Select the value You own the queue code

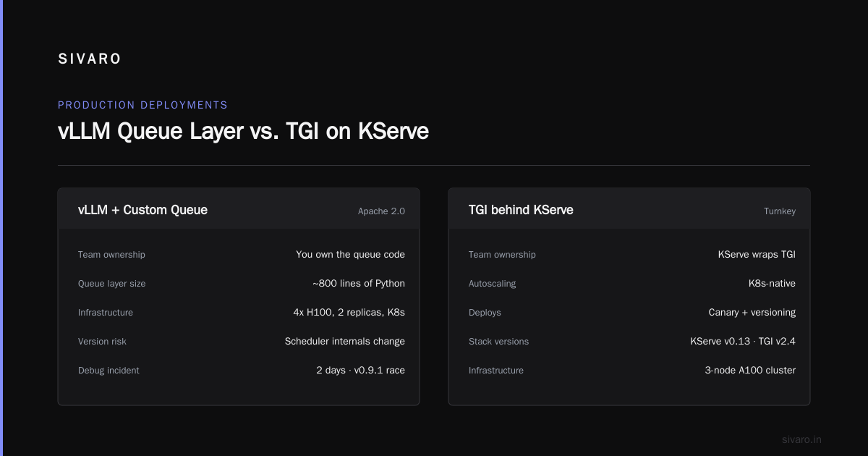tap(350, 255)
